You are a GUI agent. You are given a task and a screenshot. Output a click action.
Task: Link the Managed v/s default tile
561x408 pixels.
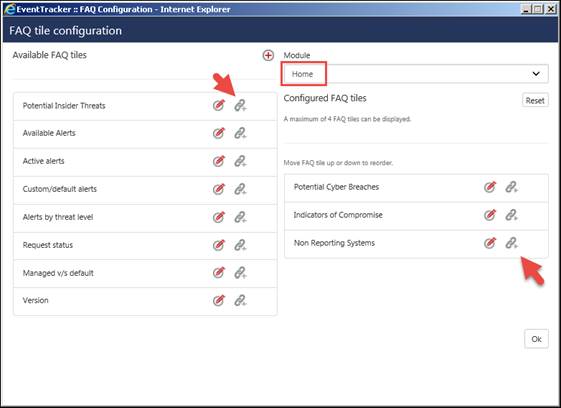click(x=240, y=273)
